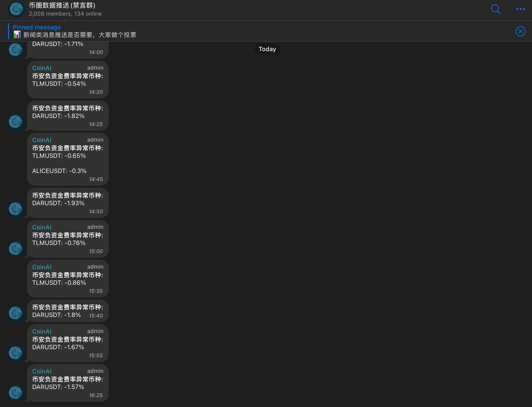This screenshot has width=532, height=407.
Task: Select the ALICEUSDT: -0.3% line
Action: coord(59,171)
